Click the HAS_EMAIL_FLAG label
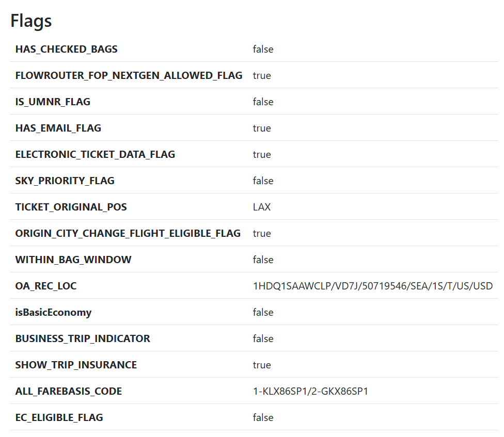 (x=58, y=128)
